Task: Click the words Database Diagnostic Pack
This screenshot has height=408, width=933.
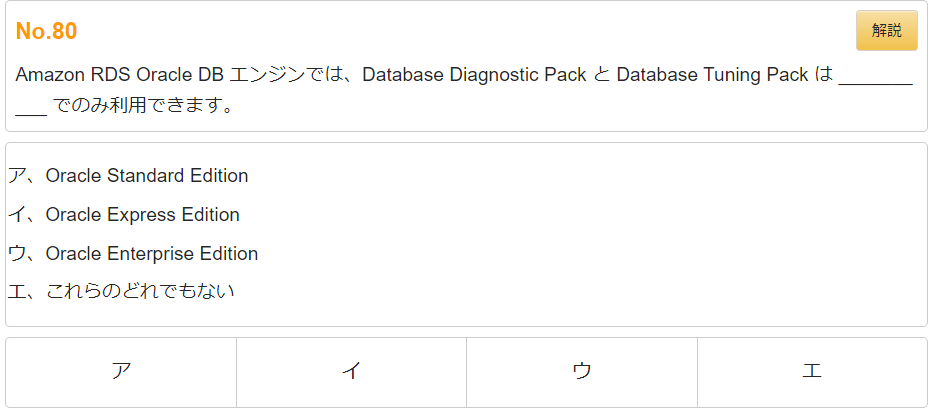Action: [x=474, y=75]
